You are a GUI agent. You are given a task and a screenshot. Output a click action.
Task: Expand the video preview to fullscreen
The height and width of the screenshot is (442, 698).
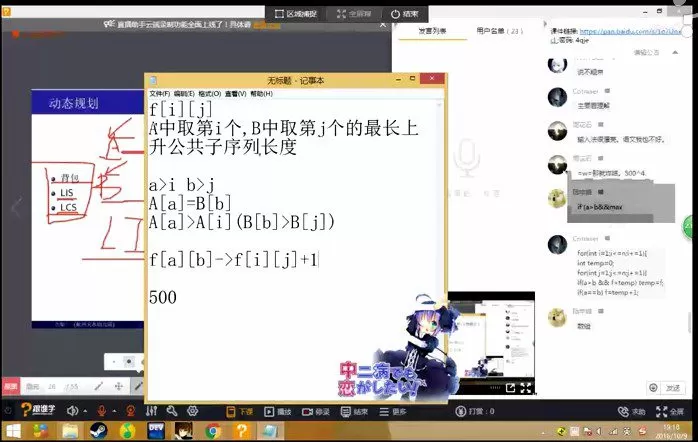(x=526, y=388)
